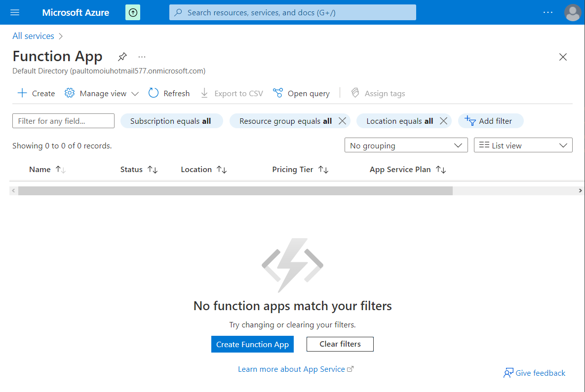The height and width of the screenshot is (392, 585).
Task: Click the scroll right arrow
Action: point(580,191)
